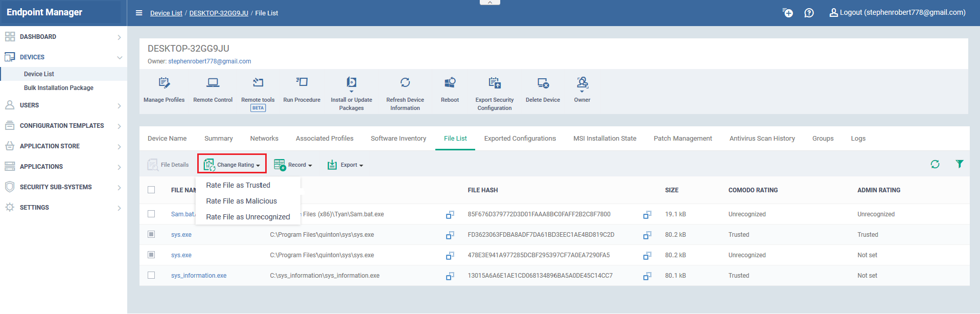Click owner email stephenrobert778@gmail.com link
The width and height of the screenshot is (980, 314).
pos(209,61)
